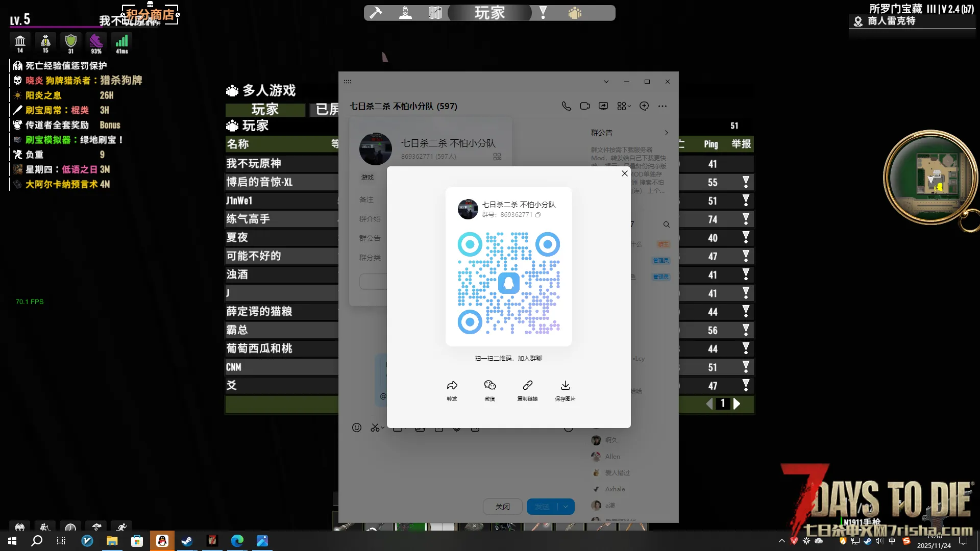Click the 复制链接 copy link icon
Screen dimensions: 980x551
pos(527,386)
